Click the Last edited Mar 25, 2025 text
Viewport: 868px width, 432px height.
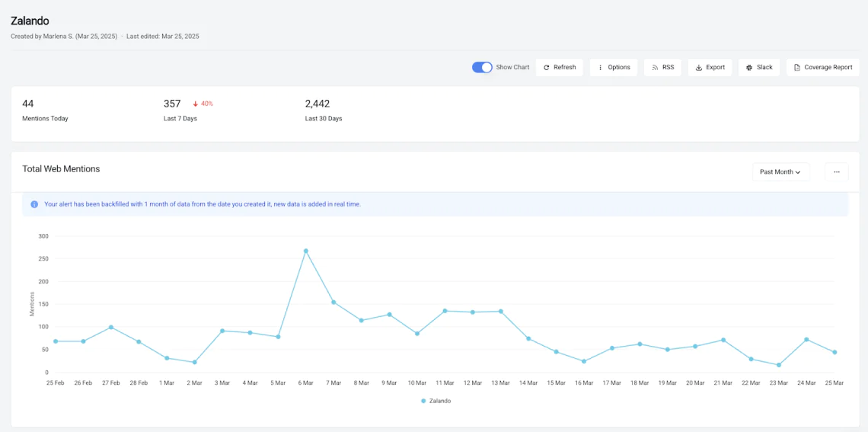click(163, 37)
